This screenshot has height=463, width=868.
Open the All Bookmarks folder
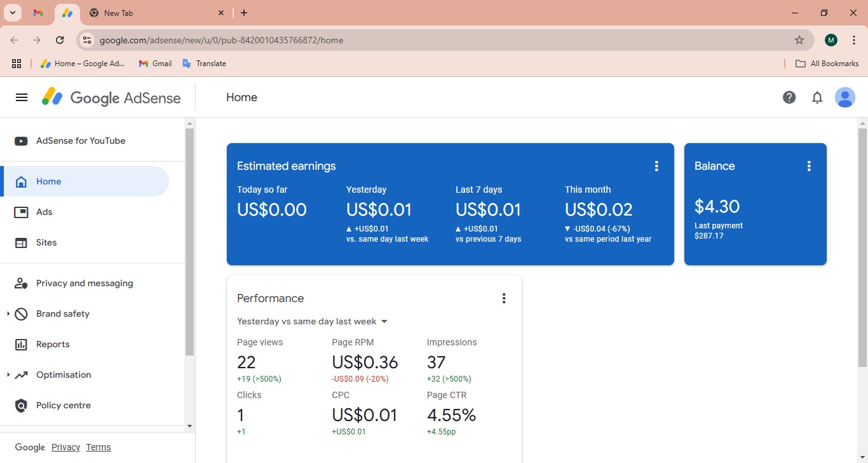click(x=827, y=64)
